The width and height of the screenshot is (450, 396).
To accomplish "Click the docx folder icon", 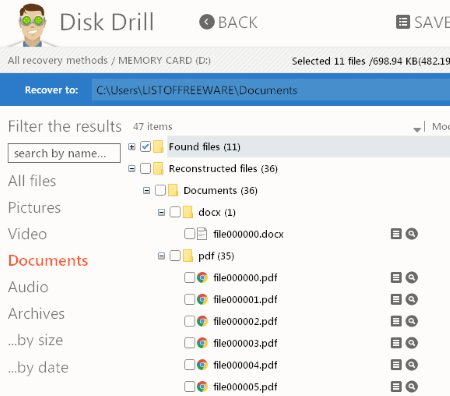I will pyautogui.click(x=188, y=212).
